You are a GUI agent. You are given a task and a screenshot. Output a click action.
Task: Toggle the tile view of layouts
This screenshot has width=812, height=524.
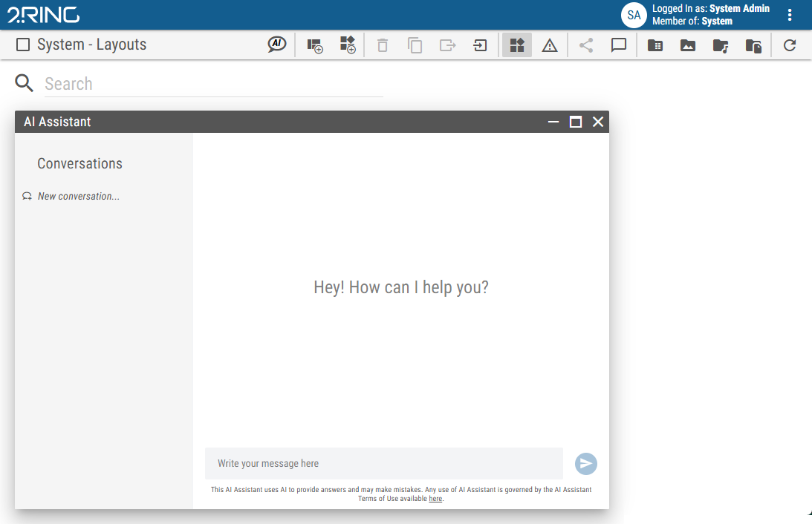coord(516,45)
